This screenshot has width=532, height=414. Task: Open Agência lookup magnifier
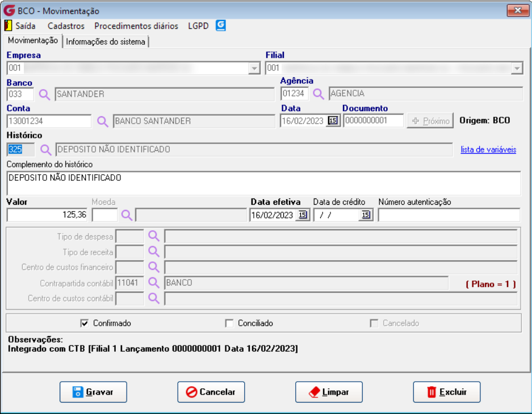pos(319,94)
